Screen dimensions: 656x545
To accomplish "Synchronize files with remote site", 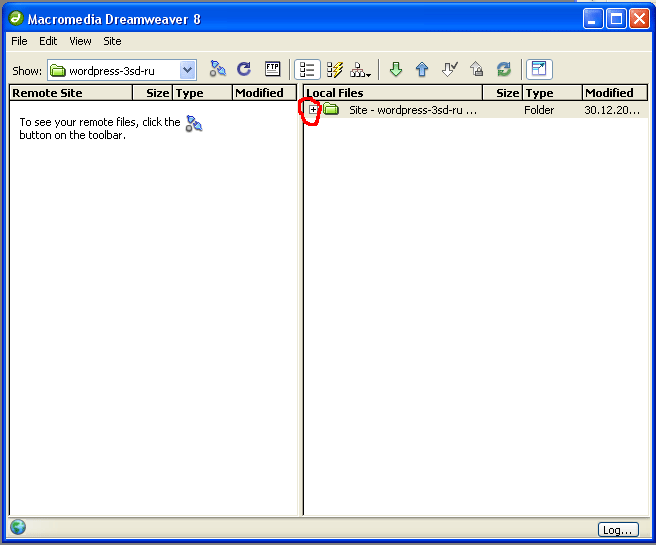I will coord(504,69).
